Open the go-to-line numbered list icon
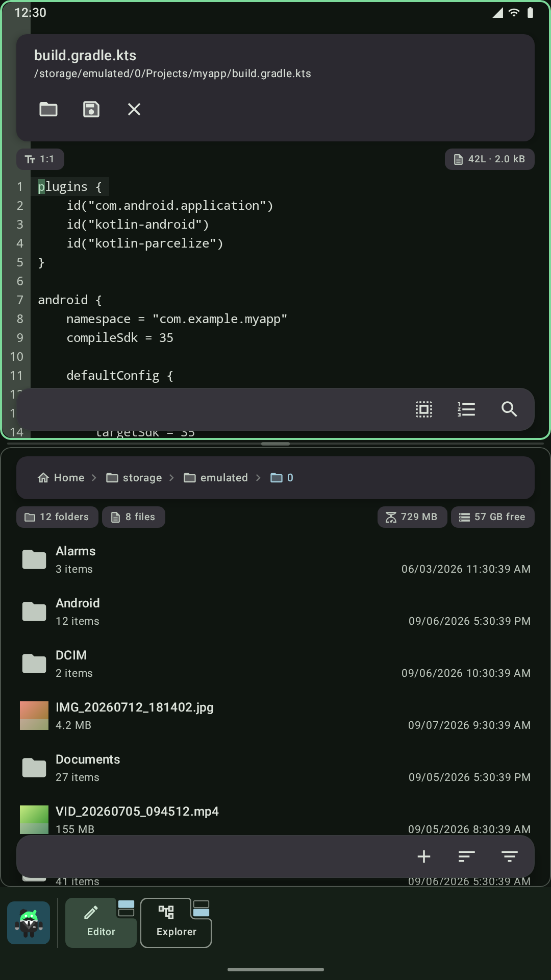 pyautogui.click(x=467, y=409)
